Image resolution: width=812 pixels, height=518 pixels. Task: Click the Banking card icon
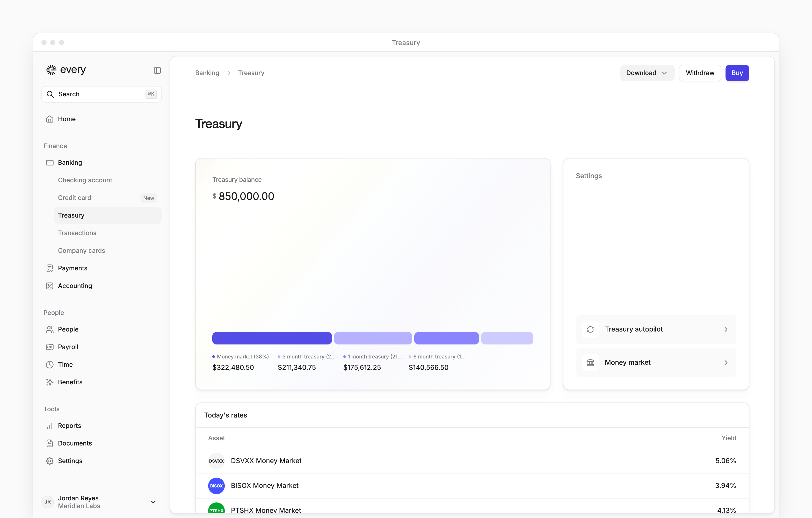point(49,163)
